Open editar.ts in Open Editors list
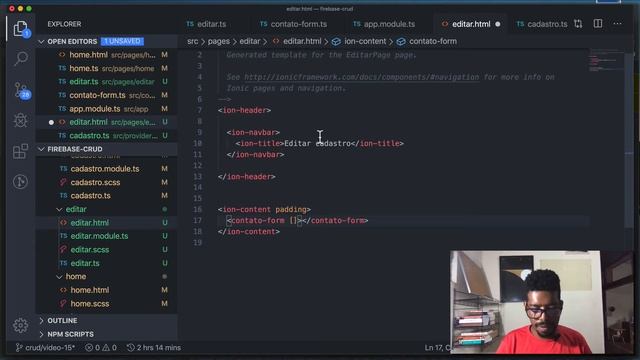The width and height of the screenshot is (640, 360). (107, 82)
